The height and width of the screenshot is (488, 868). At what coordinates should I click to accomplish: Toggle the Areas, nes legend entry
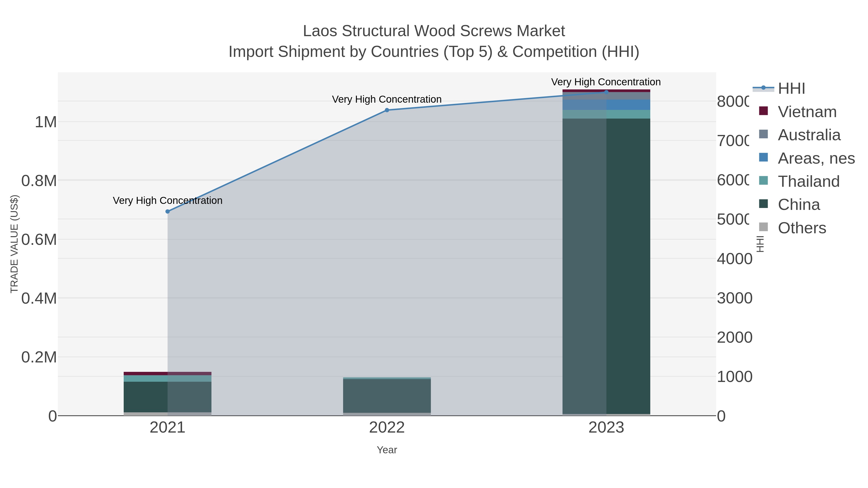[x=807, y=158]
